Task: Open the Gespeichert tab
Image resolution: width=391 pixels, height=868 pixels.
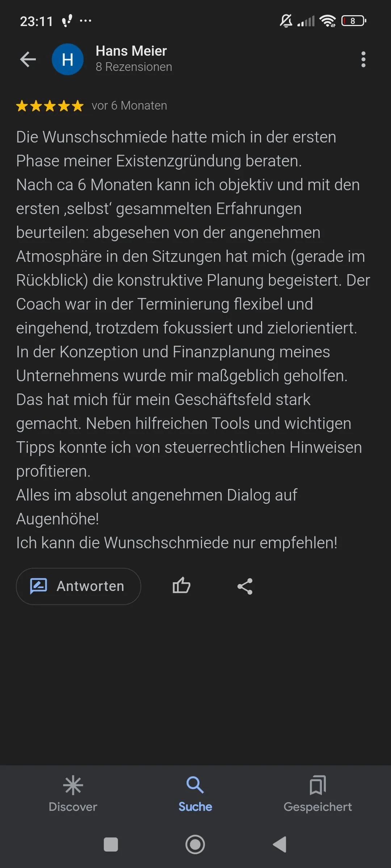Action: pyautogui.click(x=318, y=794)
